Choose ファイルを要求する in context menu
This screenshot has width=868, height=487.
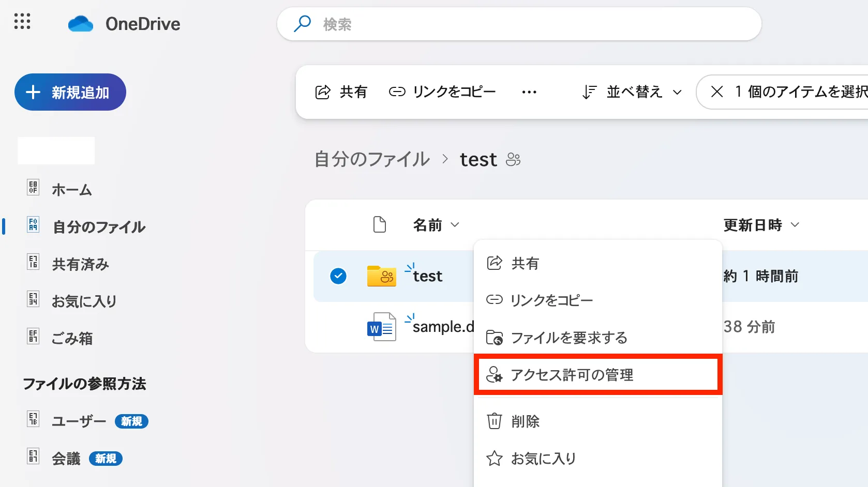tap(568, 338)
